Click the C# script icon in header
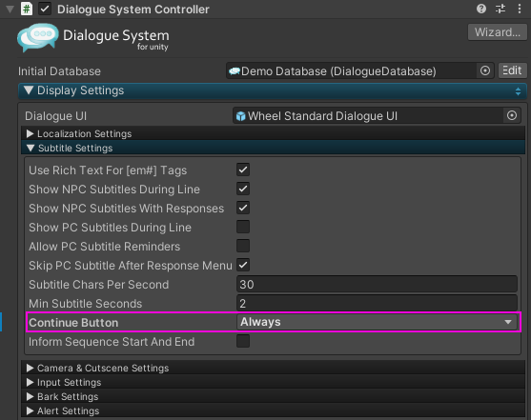Screen dimensions: 531x420 point(27,9)
